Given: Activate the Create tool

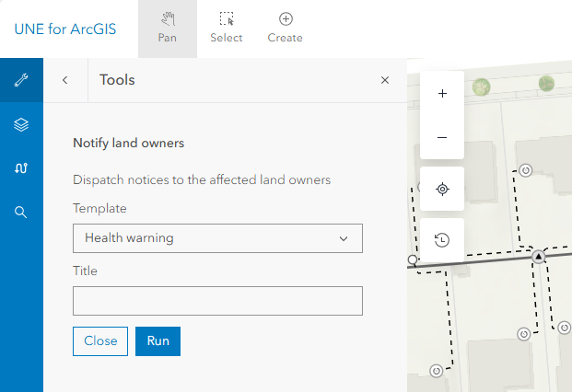Looking at the screenshot, I should [286, 29].
